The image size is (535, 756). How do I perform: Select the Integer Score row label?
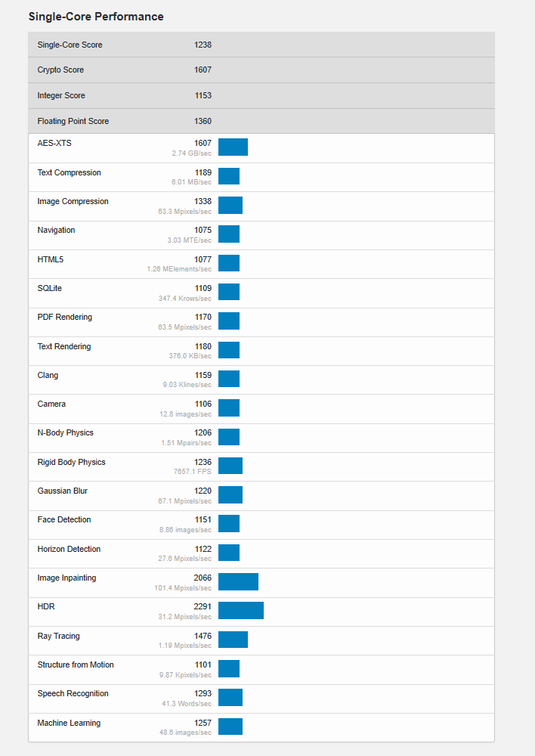click(x=61, y=96)
